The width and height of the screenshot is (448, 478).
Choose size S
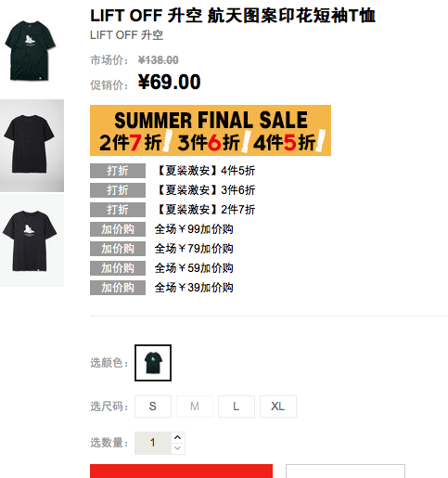click(x=153, y=407)
